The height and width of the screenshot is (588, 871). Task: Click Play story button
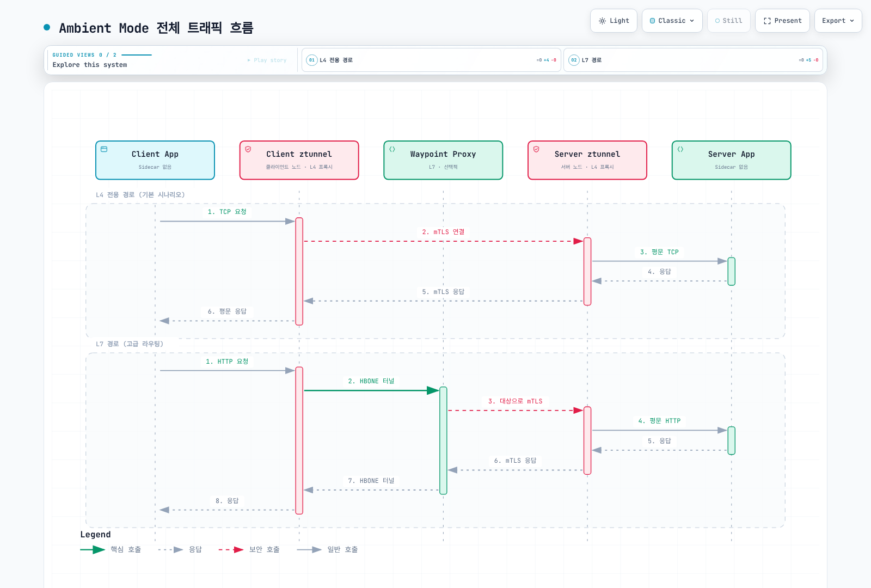click(267, 60)
